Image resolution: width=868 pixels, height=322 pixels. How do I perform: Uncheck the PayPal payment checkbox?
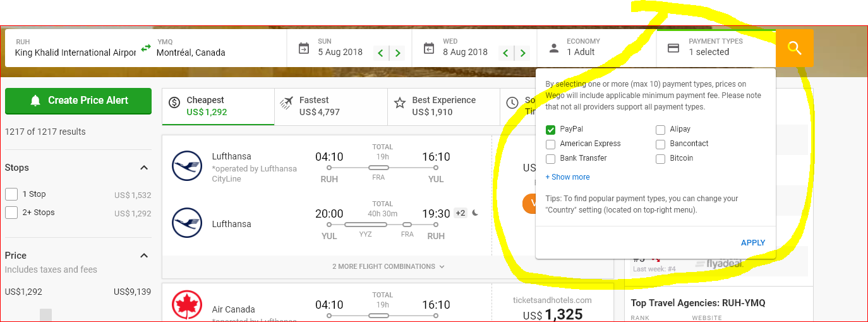[551, 130]
